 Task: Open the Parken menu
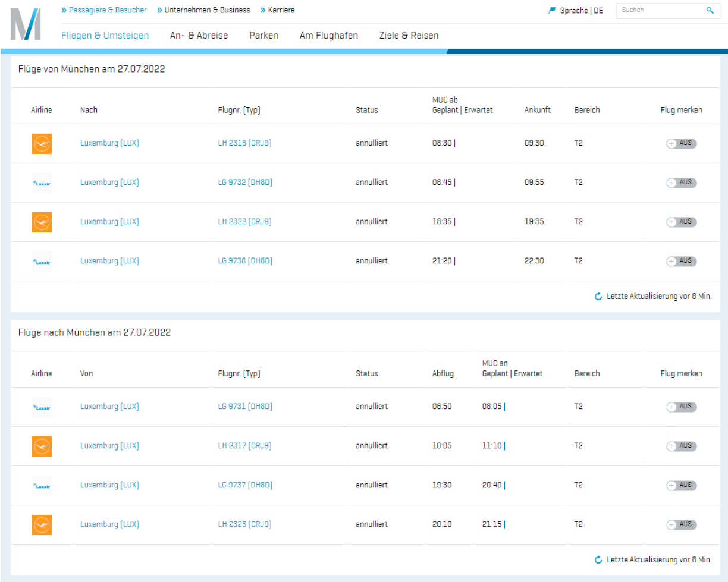(263, 36)
